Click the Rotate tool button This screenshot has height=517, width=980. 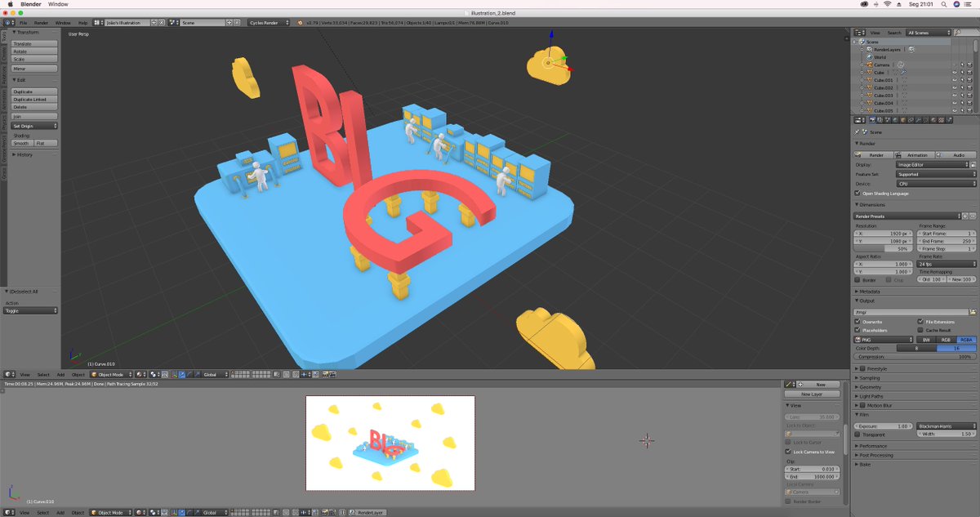34,51
